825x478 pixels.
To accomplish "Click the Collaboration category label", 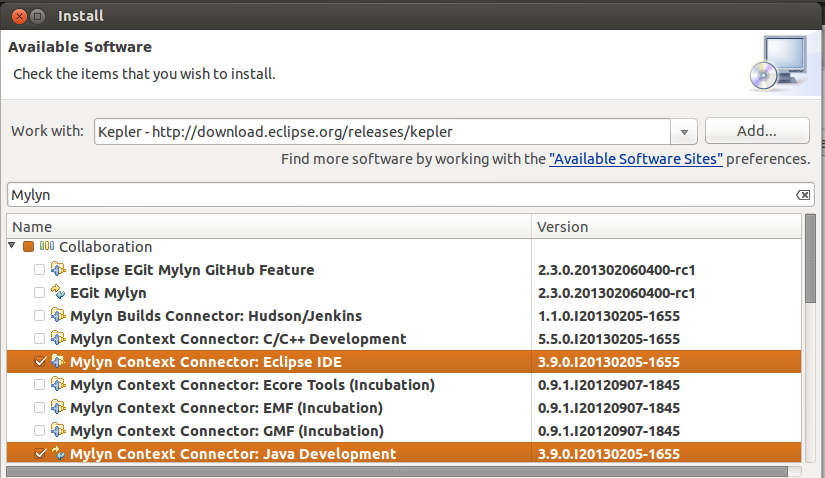I will coord(105,246).
